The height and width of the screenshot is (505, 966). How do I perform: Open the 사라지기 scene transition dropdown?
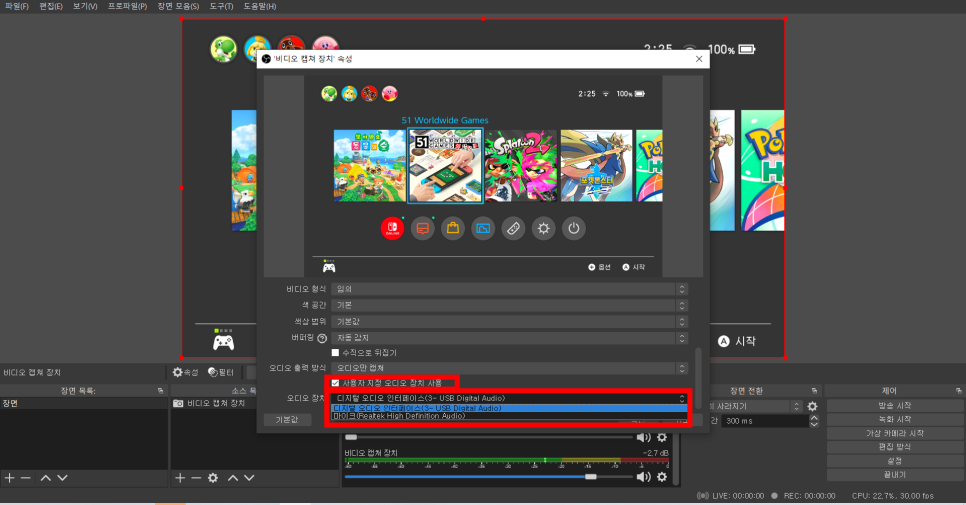point(756,406)
